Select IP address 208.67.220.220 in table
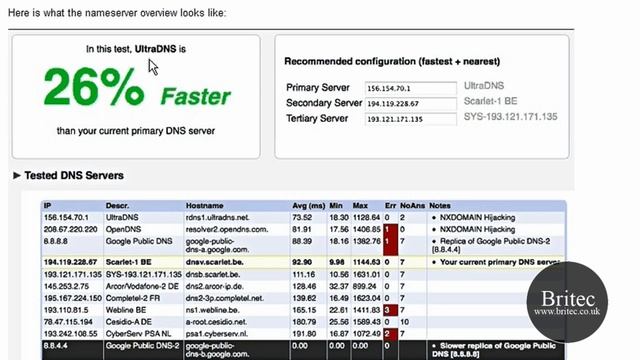 [x=70, y=229]
